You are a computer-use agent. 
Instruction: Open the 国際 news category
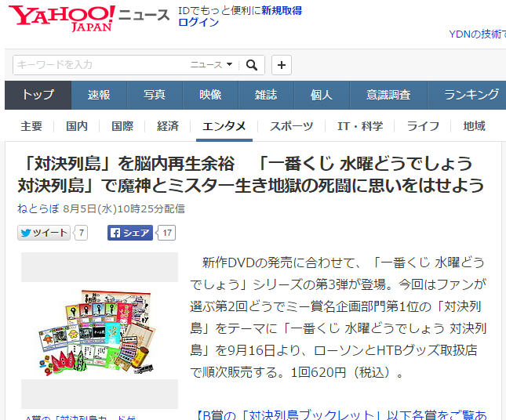(122, 126)
